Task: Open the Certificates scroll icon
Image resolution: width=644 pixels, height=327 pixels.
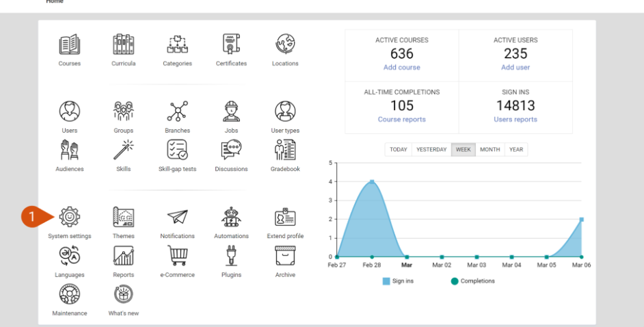Action: click(231, 44)
